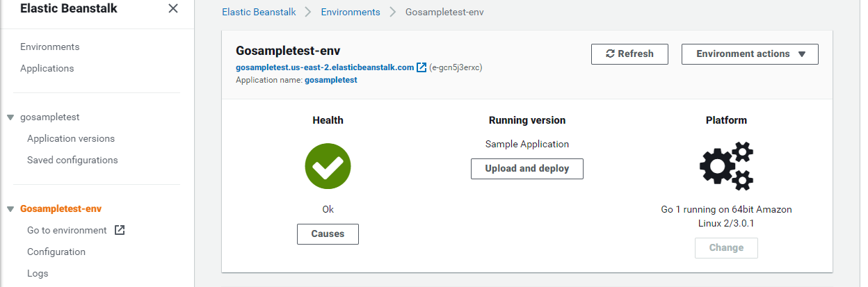Close the Elastic Beanstalk sidebar panel

coord(173,8)
